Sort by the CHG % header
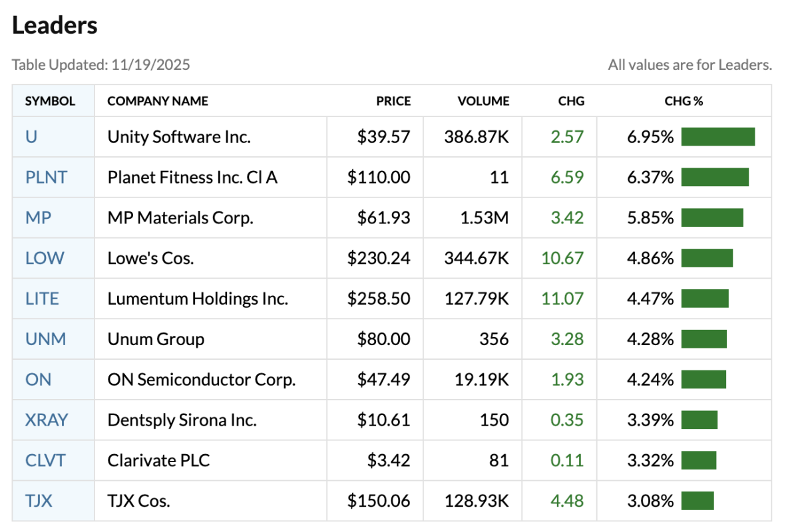Image resolution: width=790 pixels, height=532 pixels. point(684,101)
